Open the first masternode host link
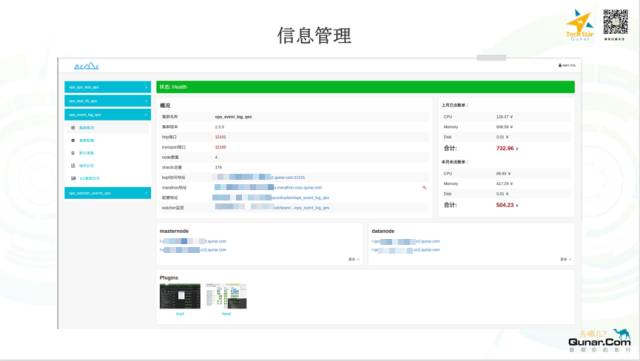The width and height of the screenshot is (640, 361). (x=193, y=241)
